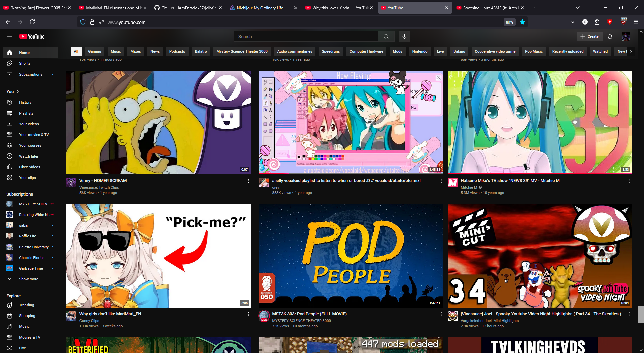Expand Show more subscriptions
The height and width of the screenshot is (353, 644).
[31, 279]
